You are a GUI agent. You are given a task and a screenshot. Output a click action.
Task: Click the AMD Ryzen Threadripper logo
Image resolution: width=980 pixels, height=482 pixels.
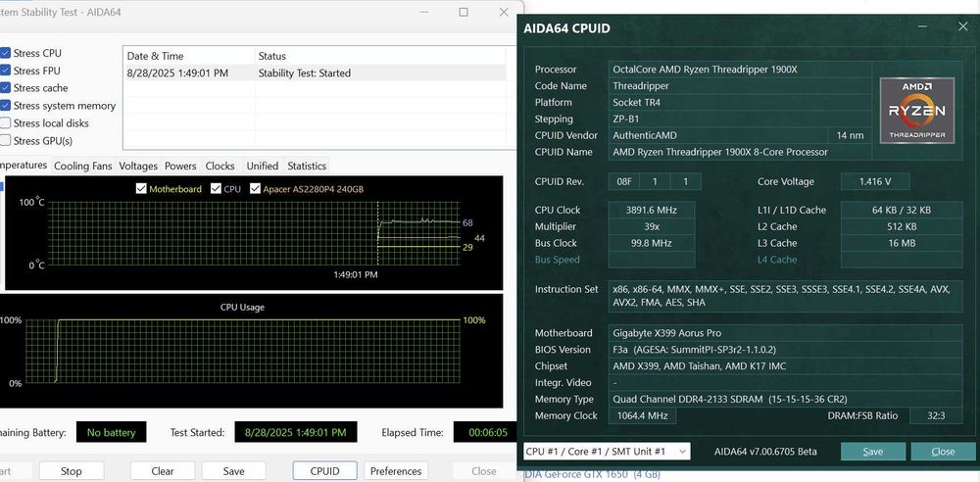917,111
